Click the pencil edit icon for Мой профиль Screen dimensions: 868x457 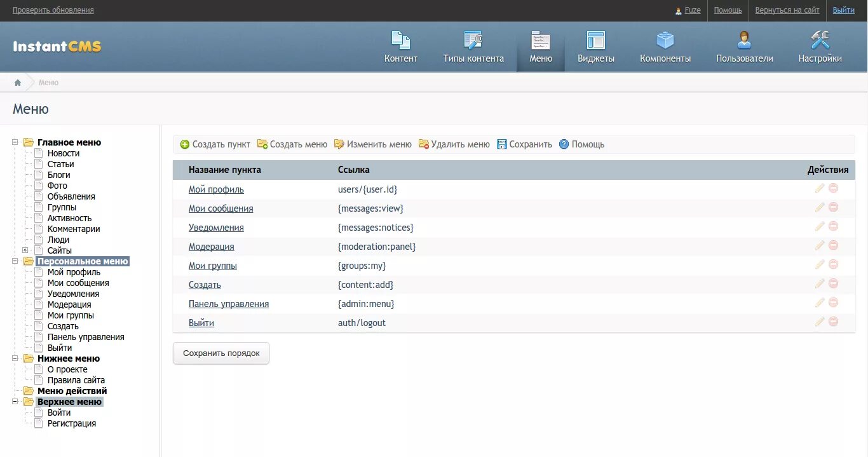click(820, 188)
